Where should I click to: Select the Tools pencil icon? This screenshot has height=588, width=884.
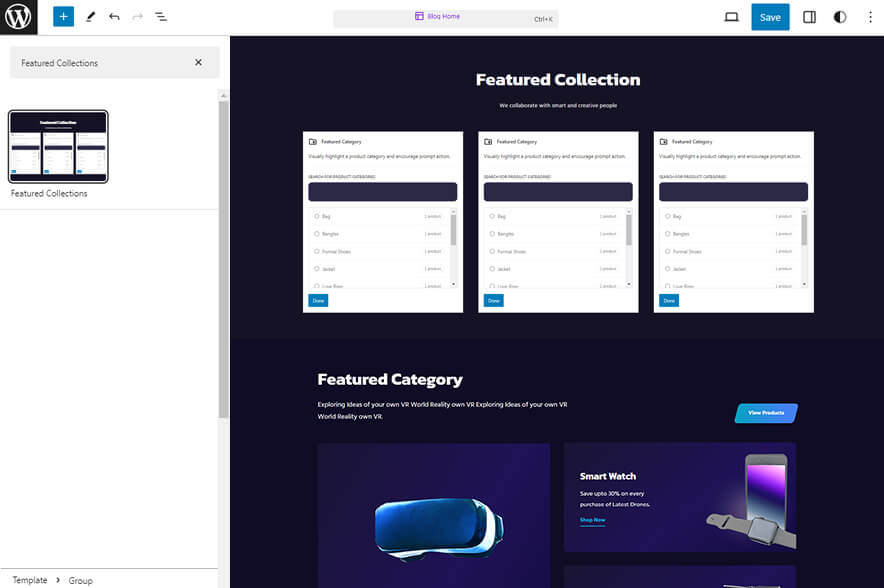[x=89, y=16]
